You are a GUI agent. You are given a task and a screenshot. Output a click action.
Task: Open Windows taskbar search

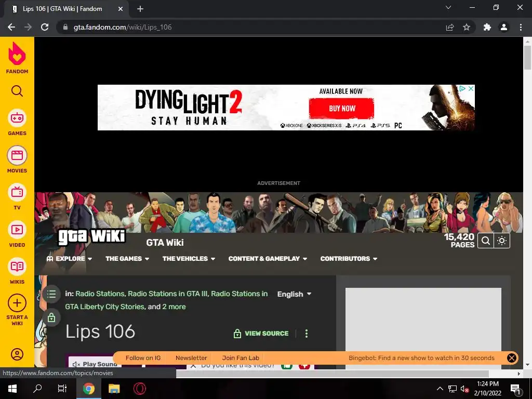tap(37, 389)
